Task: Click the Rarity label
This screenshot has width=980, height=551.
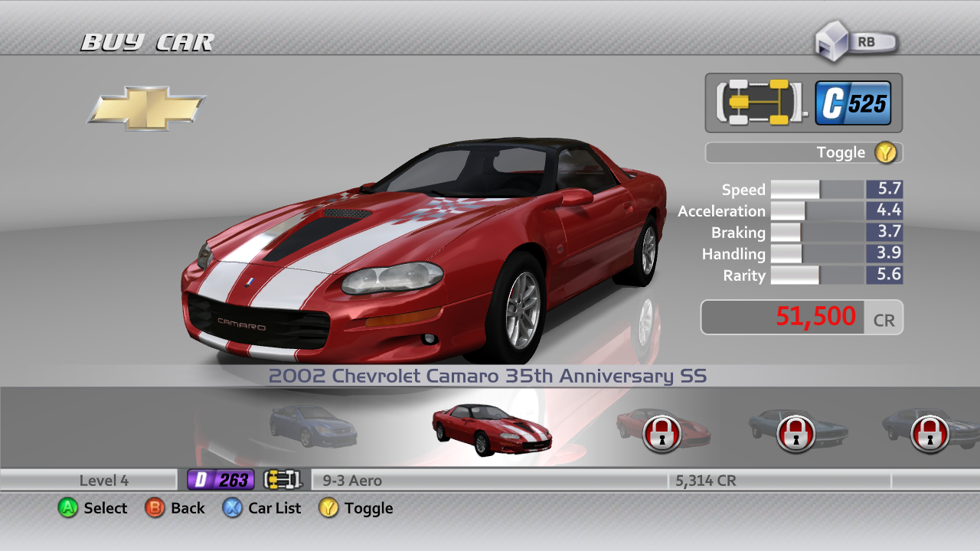Action: point(744,275)
